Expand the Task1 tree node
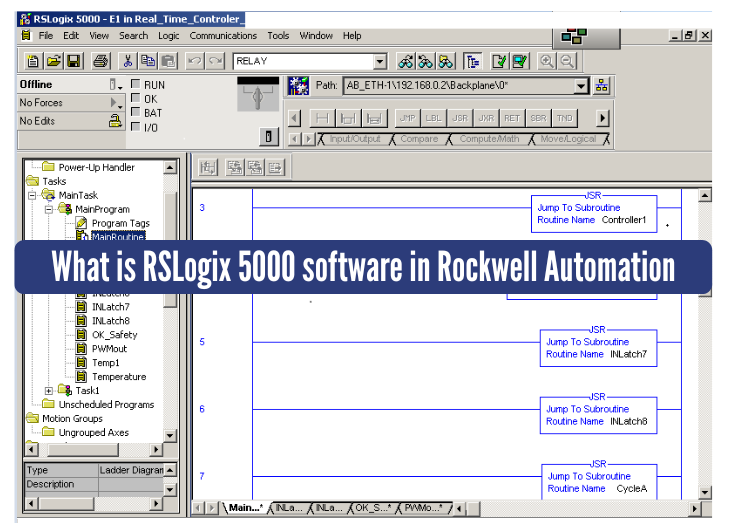 (x=49, y=391)
